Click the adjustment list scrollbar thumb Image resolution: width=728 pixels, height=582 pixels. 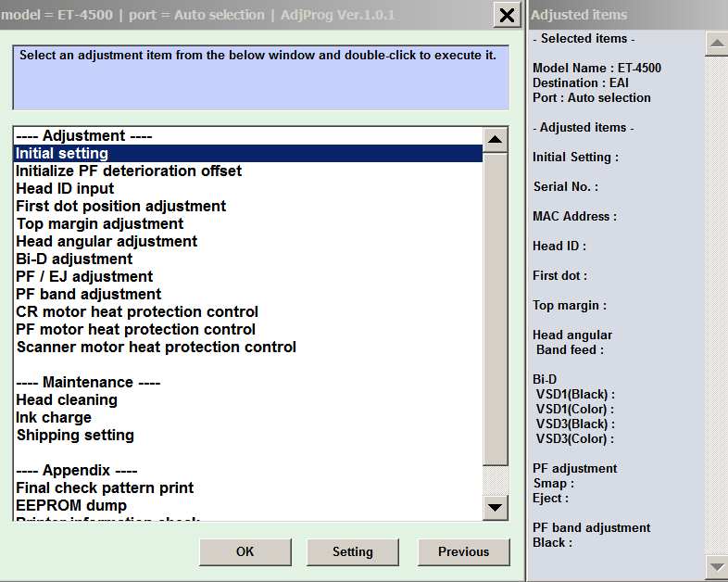[x=495, y=310]
